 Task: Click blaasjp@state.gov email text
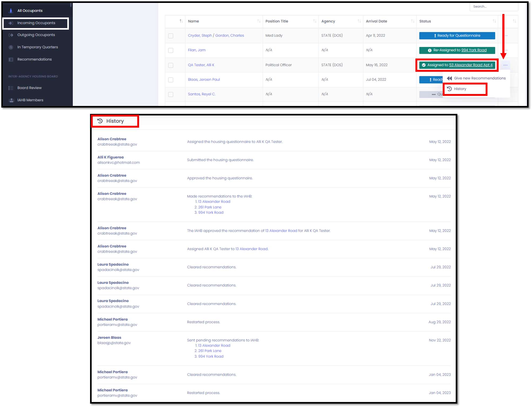coord(114,343)
